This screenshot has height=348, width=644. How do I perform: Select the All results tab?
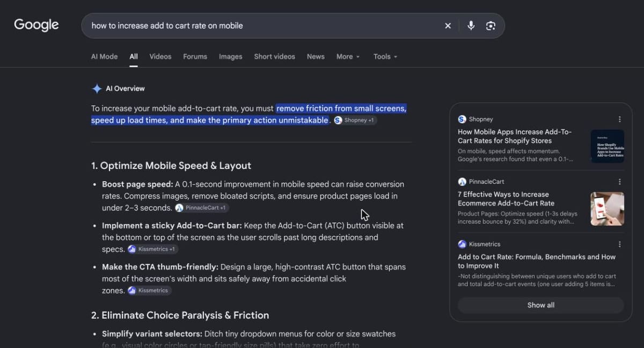pos(134,56)
